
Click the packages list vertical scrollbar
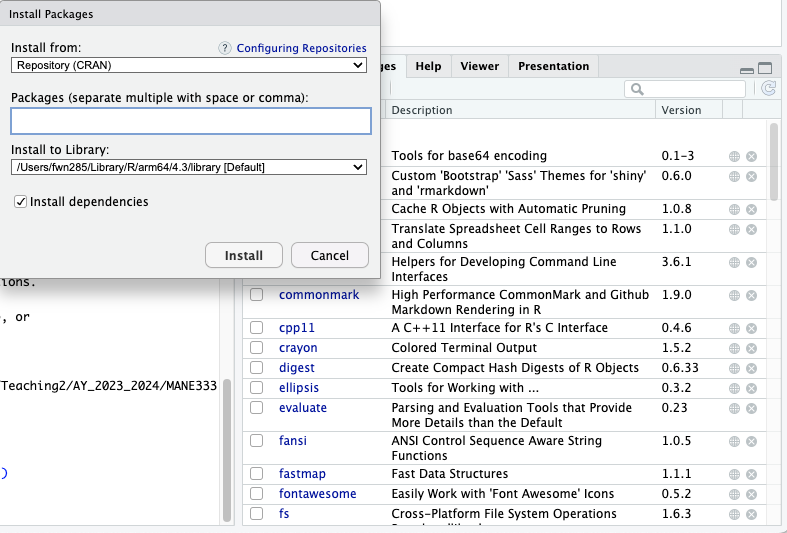[x=773, y=160]
